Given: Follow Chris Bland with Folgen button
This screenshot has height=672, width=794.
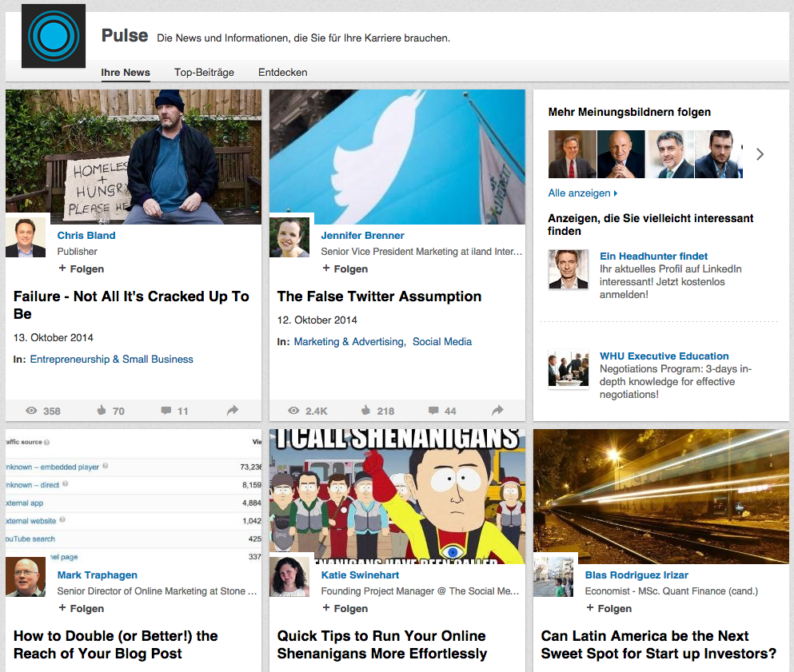Looking at the screenshot, I should [x=82, y=268].
